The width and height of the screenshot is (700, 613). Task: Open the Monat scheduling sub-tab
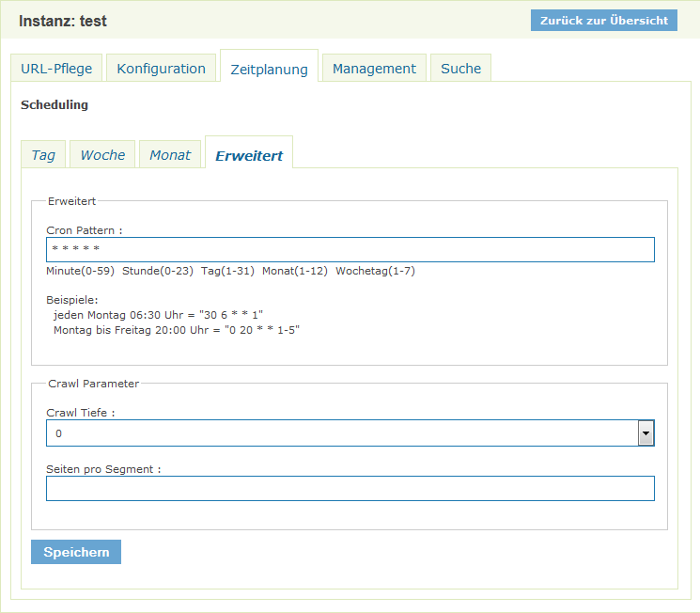click(170, 155)
